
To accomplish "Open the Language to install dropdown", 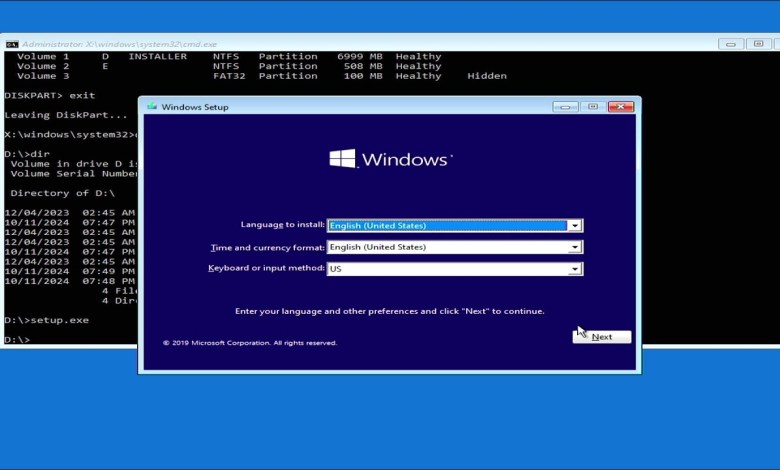I will 455,225.
